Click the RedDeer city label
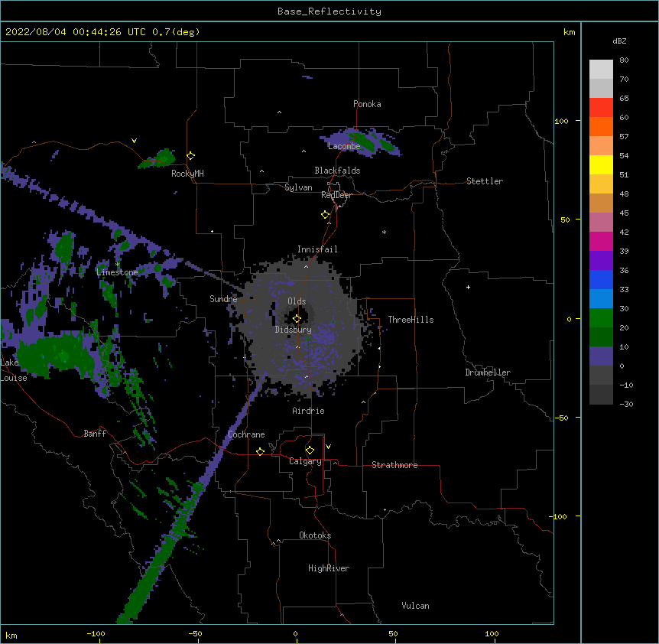The width and height of the screenshot is (659, 644). click(336, 195)
